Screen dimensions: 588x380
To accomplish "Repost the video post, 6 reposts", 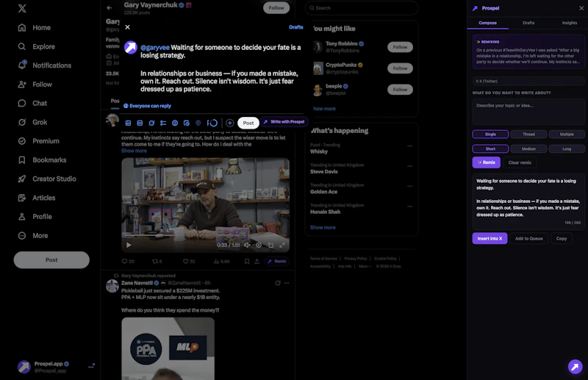I will point(157,261).
